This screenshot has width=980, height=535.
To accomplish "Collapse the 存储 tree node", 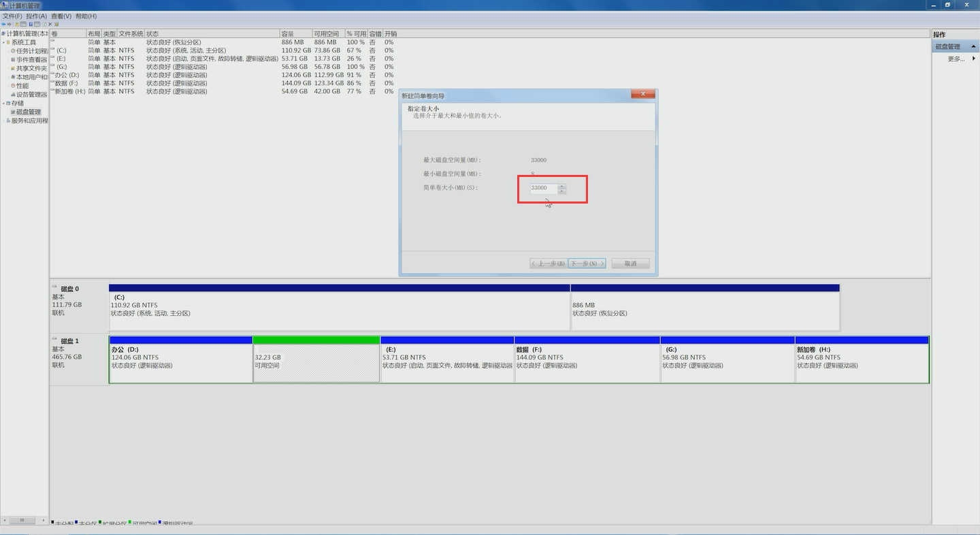I will [x=3, y=103].
